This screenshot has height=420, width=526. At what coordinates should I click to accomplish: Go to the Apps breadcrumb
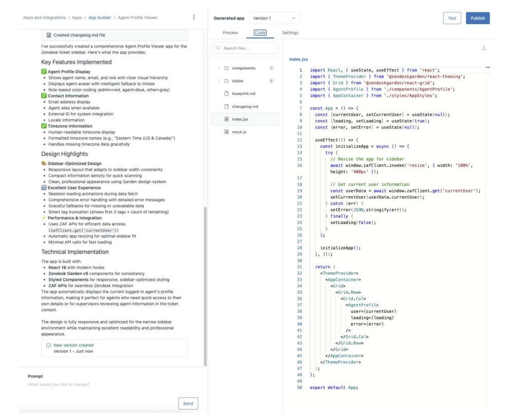77,17
